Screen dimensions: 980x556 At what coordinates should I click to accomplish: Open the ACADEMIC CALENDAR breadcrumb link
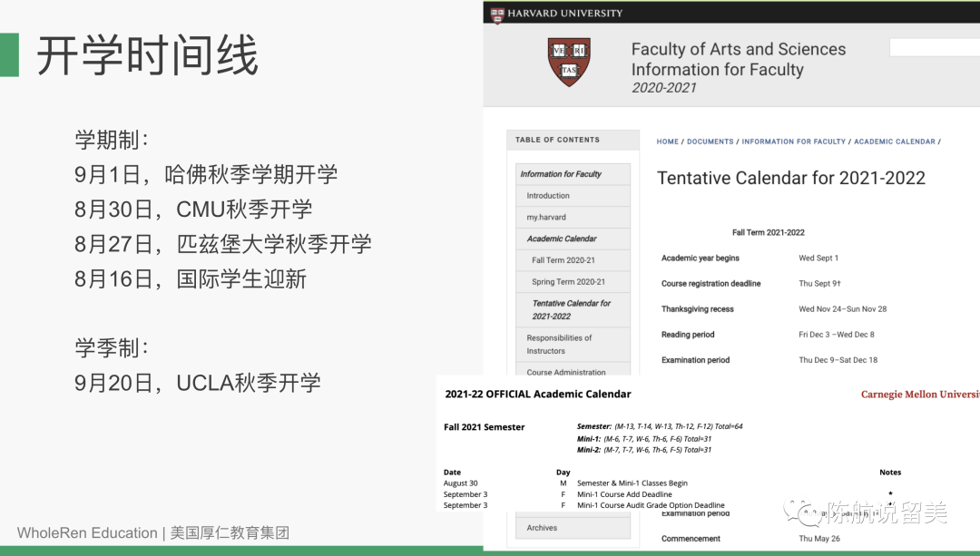(x=894, y=141)
